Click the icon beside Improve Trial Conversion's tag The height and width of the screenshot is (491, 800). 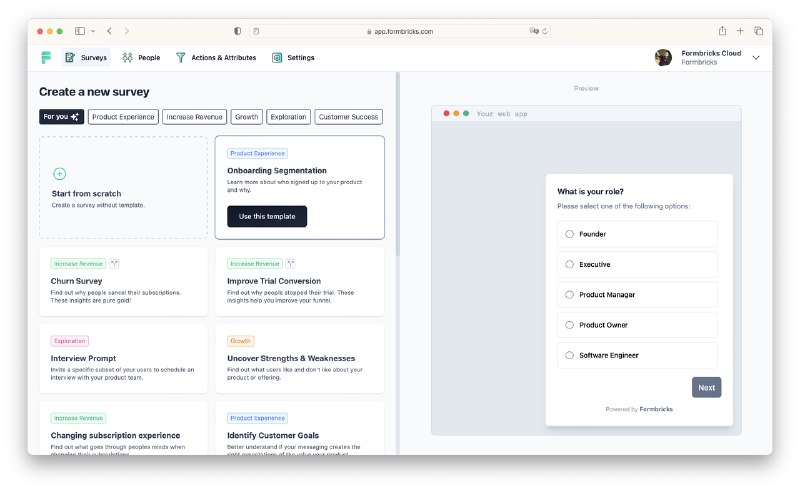click(290, 264)
